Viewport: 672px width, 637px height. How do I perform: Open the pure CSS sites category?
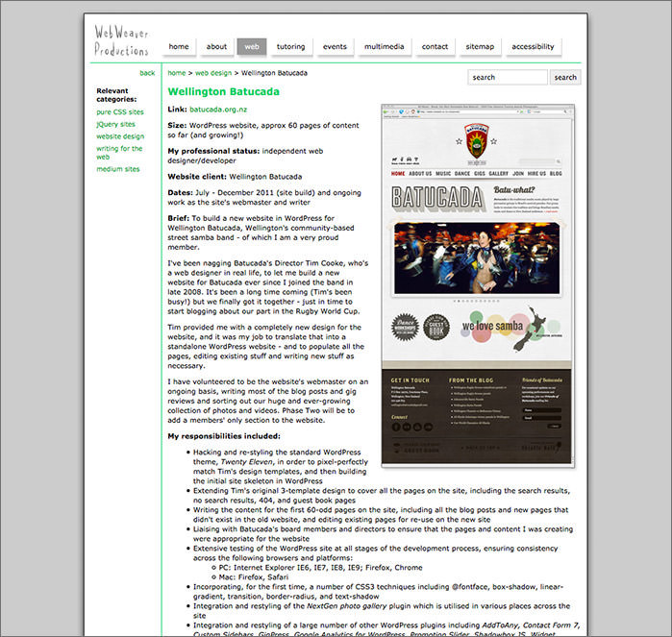(120, 111)
